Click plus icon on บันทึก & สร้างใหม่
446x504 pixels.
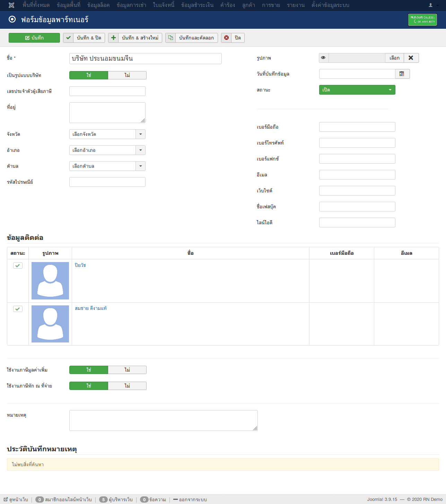[114, 38]
